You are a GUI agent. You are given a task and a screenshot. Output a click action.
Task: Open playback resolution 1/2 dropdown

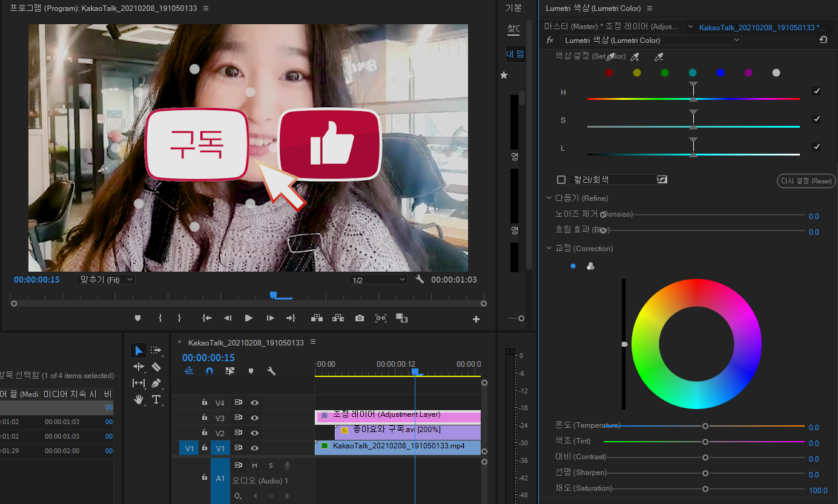(x=378, y=280)
